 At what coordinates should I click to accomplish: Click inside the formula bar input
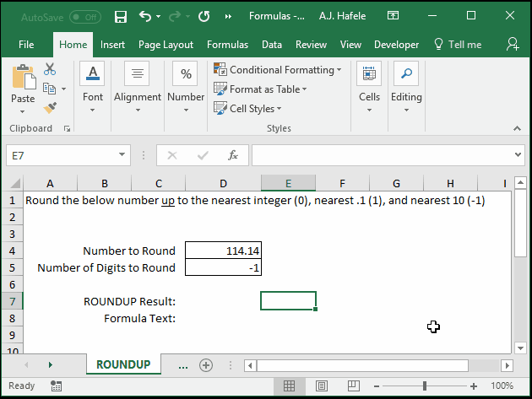(x=383, y=155)
